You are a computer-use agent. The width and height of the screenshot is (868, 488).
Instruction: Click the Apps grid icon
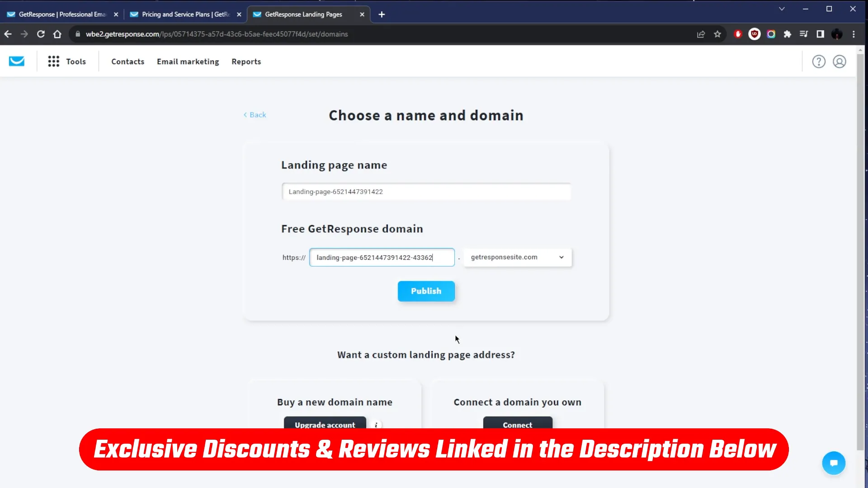[x=53, y=61]
